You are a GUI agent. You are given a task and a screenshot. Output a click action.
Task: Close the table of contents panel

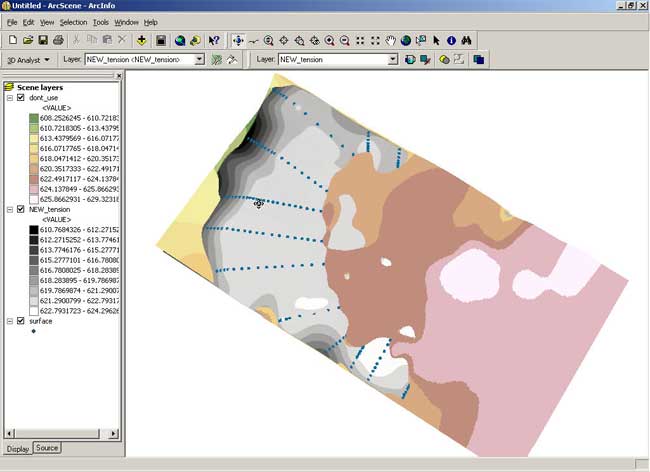[x=119, y=76]
